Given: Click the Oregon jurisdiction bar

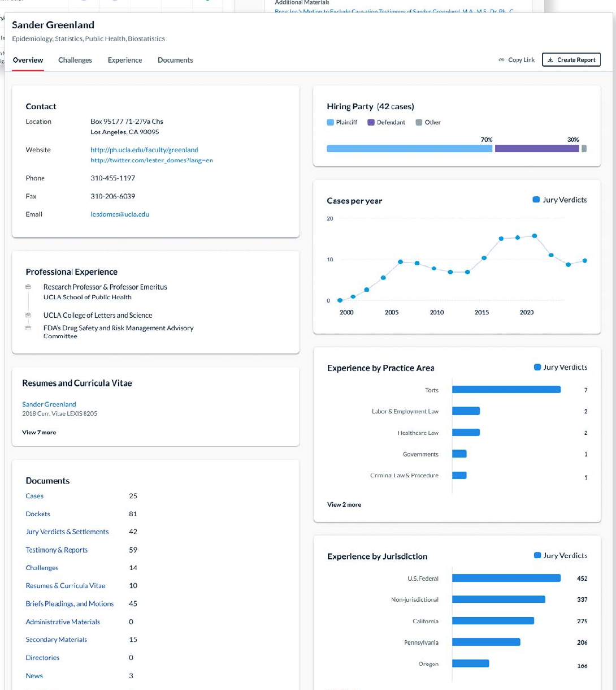Looking at the screenshot, I should coord(470,663).
